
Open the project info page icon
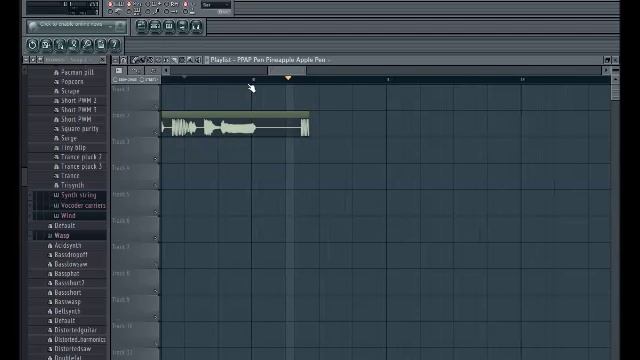coord(101,44)
